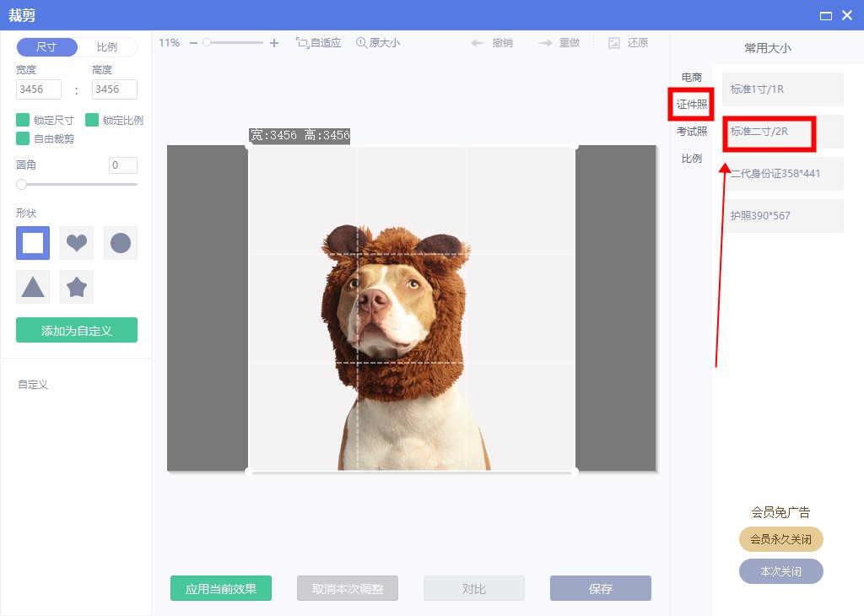Toggle the 锁定比例 checkbox

tap(92, 120)
